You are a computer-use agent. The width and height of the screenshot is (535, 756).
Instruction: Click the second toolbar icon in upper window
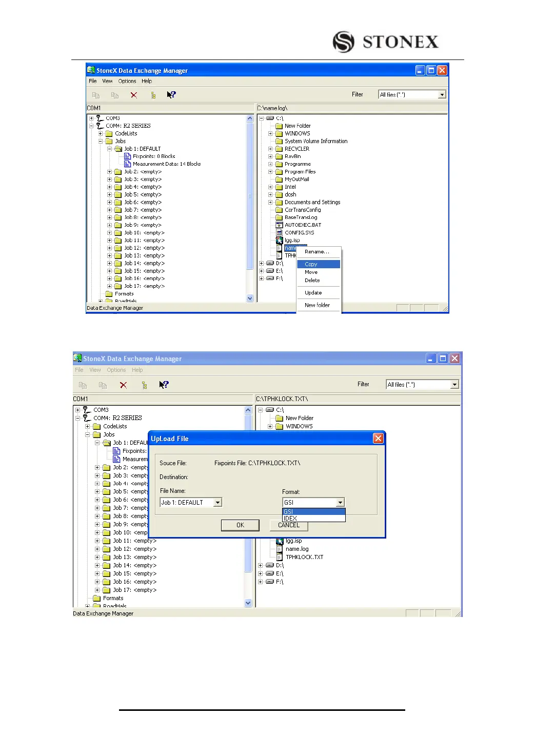[115, 95]
